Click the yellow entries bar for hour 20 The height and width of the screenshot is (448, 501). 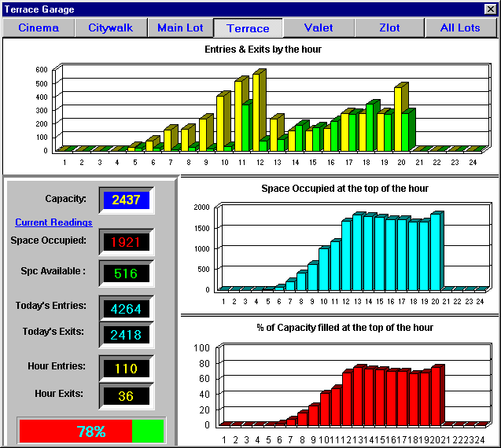click(398, 119)
